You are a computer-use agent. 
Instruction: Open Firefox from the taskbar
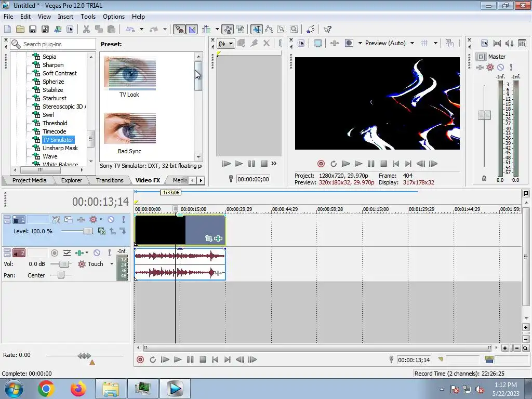coord(78,389)
